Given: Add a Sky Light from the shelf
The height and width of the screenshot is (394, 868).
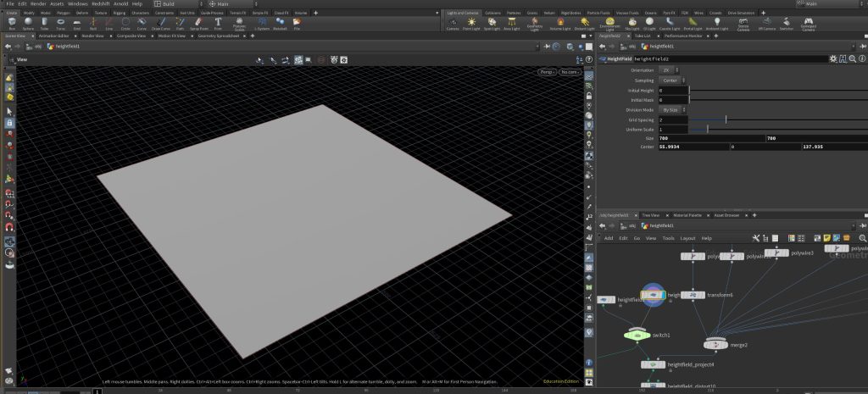Looking at the screenshot, I should (x=632, y=23).
